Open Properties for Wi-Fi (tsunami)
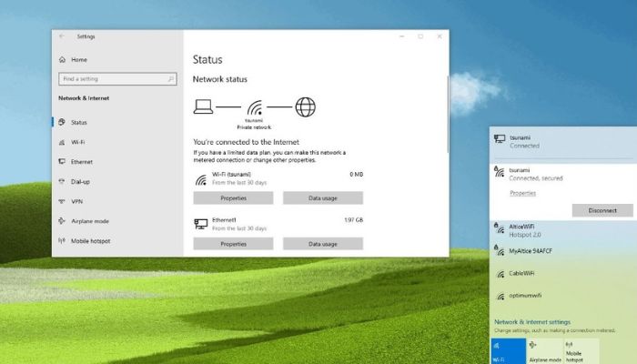The width and height of the screenshot is (637, 364). tap(233, 198)
